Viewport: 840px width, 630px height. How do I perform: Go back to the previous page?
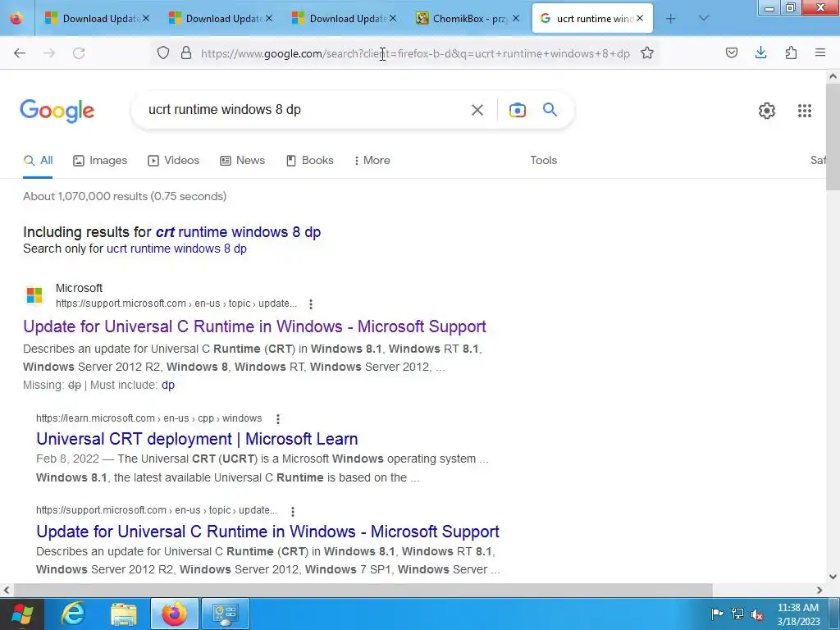click(20, 53)
